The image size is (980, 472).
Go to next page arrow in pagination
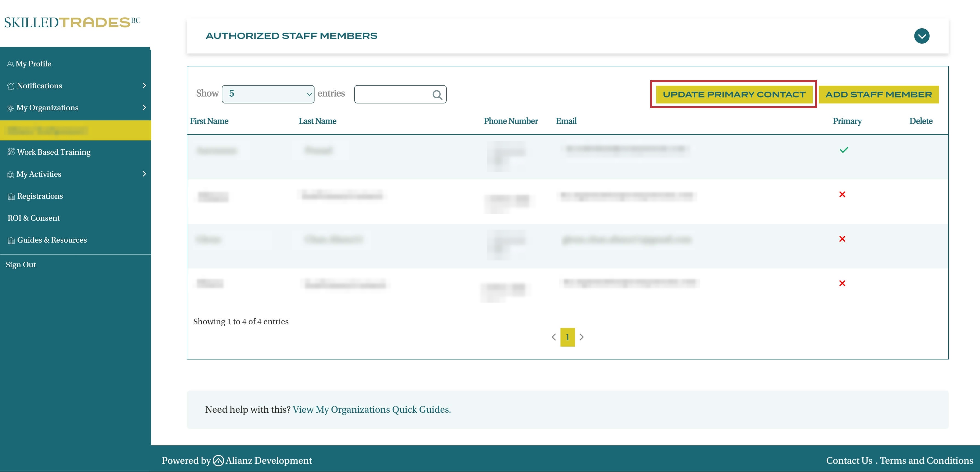581,337
